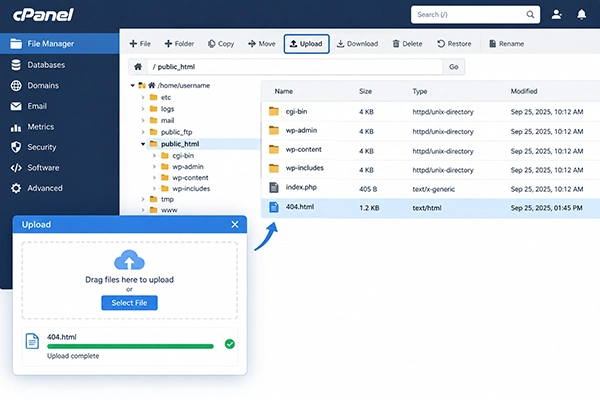Select public_html in folder tree
The image size is (600, 400).
click(180, 144)
